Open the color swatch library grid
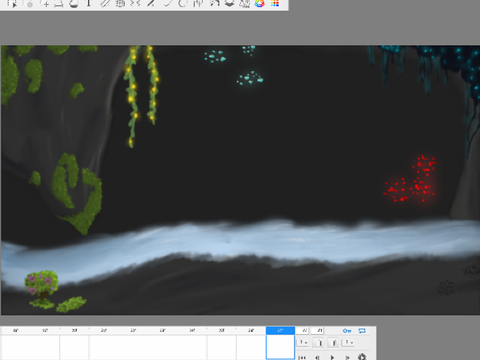The height and width of the screenshot is (360, 480). click(275, 3)
